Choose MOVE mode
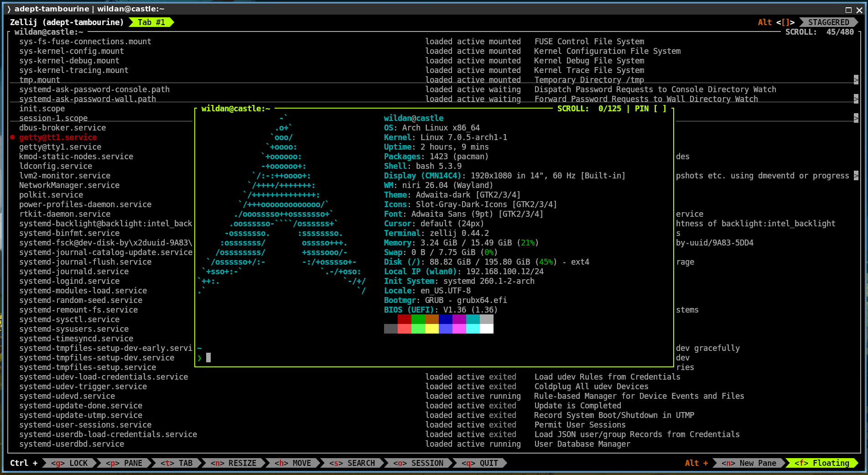 pos(293,463)
